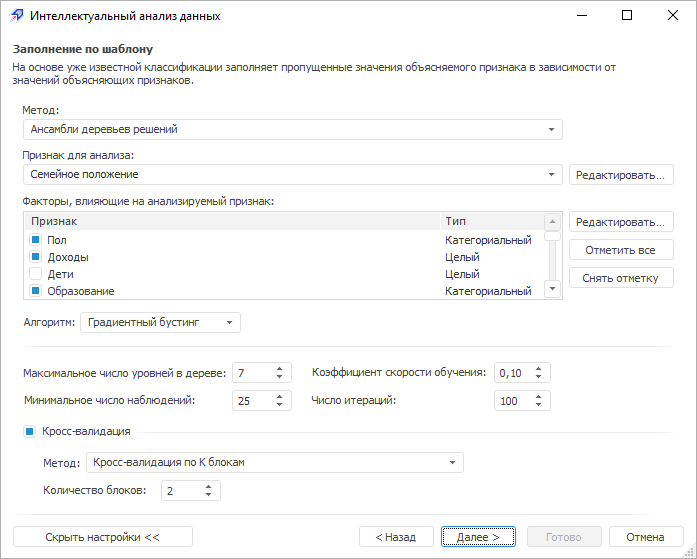Viewport: 697px width, 559px height.
Task: Enable the Дети factor checkbox
Action: click(35, 274)
